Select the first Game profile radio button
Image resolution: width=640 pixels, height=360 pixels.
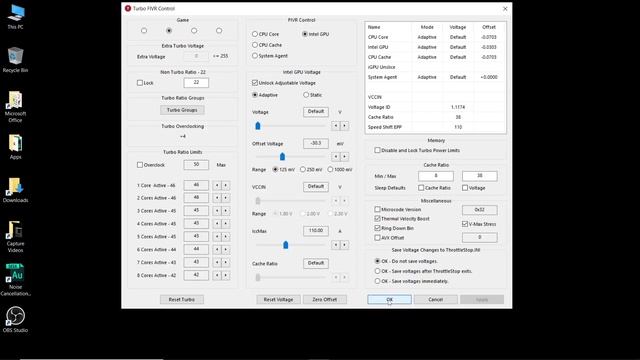click(144, 31)
